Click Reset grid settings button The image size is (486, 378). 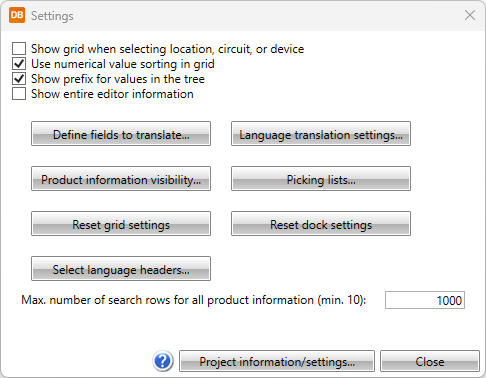tap(121, 224)
